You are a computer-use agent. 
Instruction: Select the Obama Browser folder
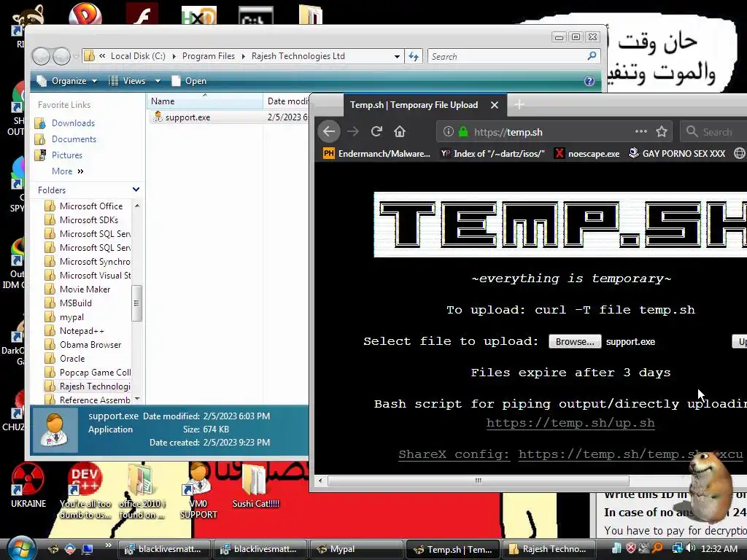click(90, 345)
